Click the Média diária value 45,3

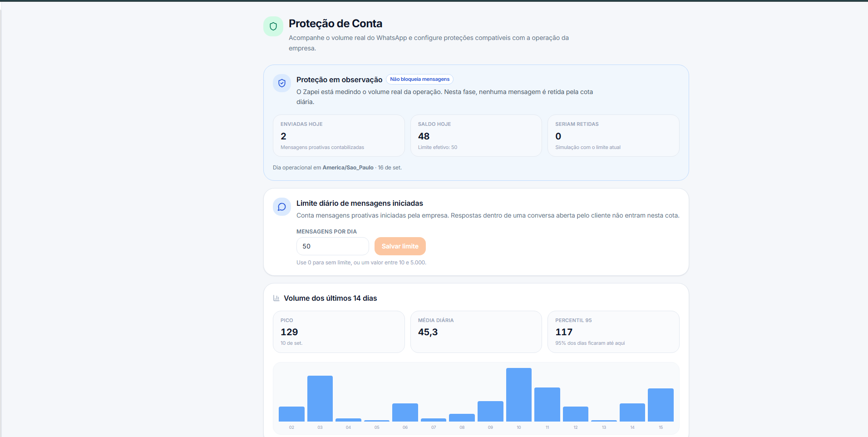428,332
